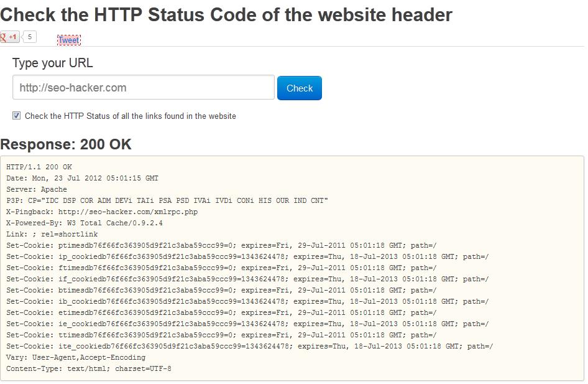Click the P3P header line
Viewport: 588px width, 384px height.
pyautogui.click(x=167, y=201)
